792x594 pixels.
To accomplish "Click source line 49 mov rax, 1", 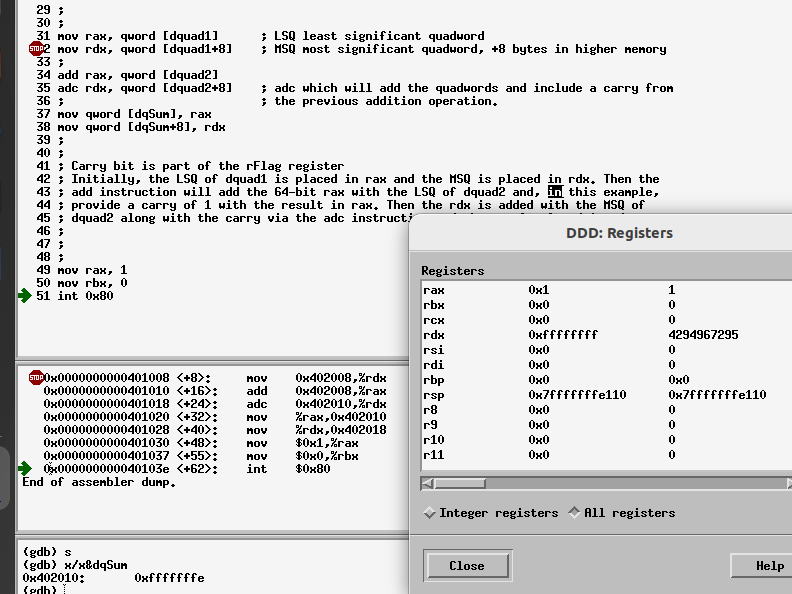I will [92, 270].
